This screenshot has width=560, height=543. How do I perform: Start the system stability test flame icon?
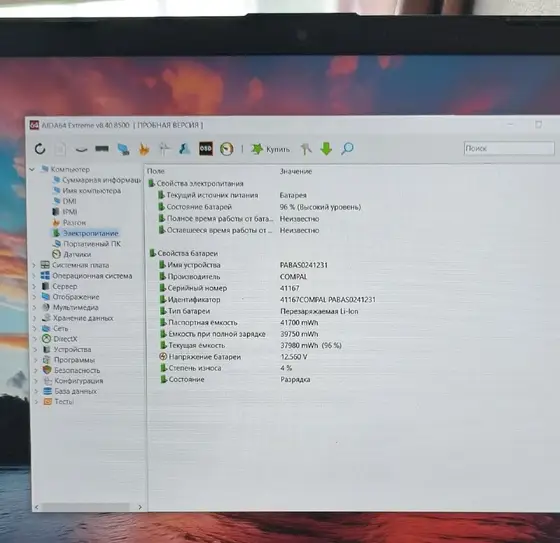144,149
